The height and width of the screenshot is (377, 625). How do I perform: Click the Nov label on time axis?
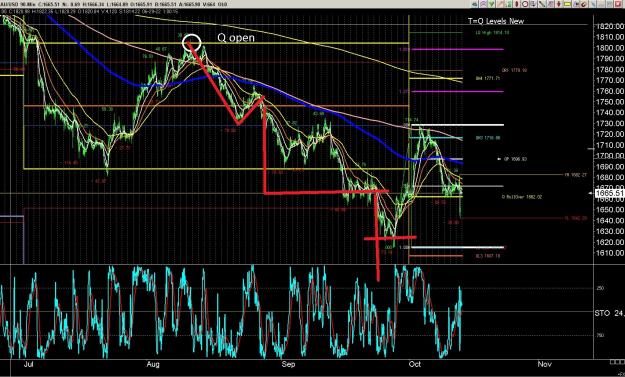click(x=544, y=364)
